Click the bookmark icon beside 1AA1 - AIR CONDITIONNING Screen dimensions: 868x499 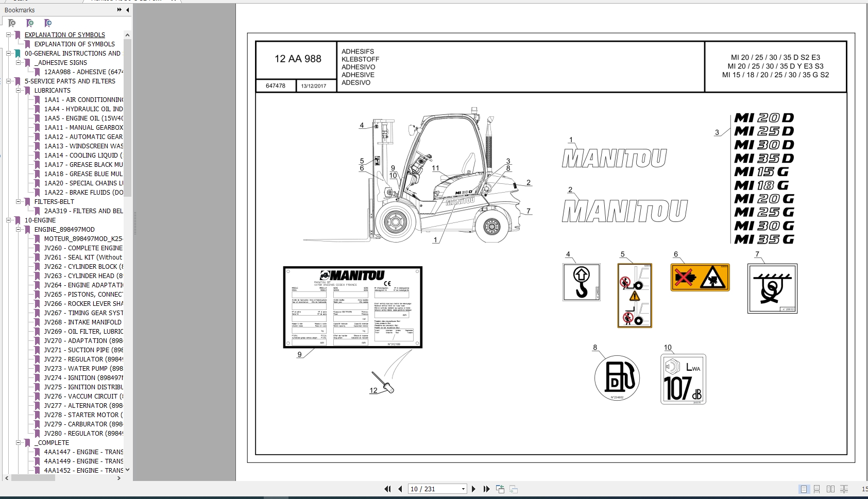click(x=37, y=100)
